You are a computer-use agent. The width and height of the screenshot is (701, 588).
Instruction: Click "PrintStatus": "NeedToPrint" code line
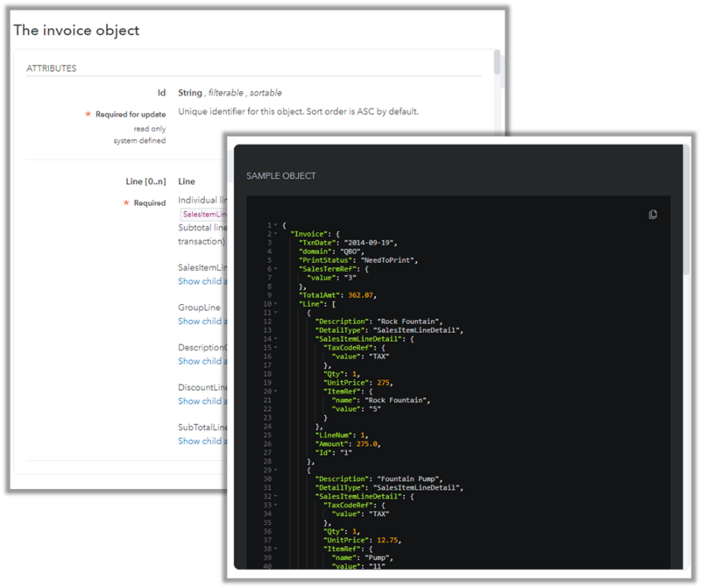tap(358, 260)
